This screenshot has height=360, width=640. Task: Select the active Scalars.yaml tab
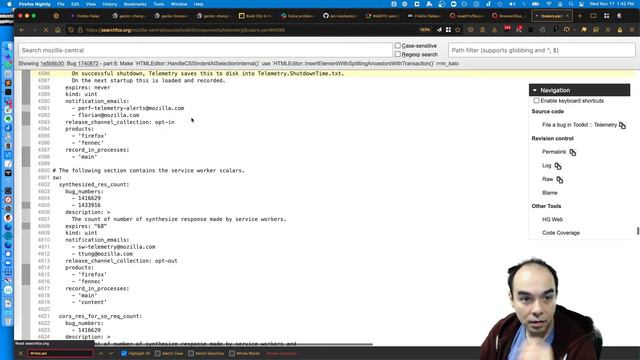point(551,16)
